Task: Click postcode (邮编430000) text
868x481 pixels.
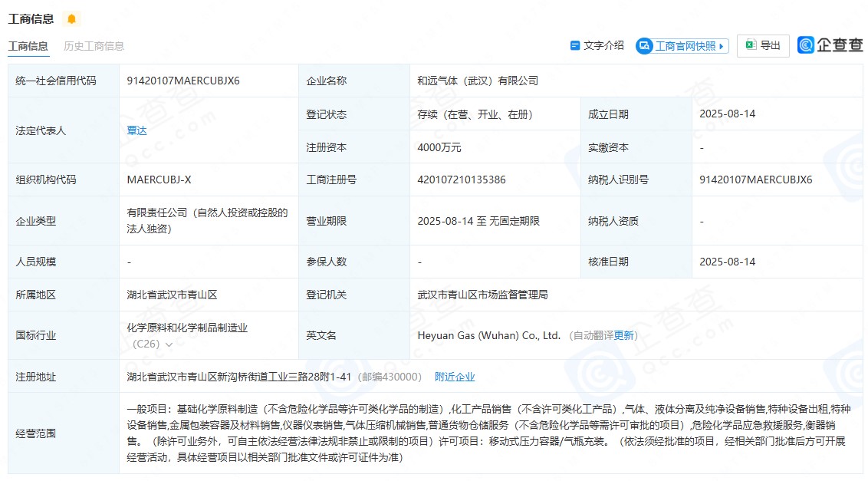Action: [x=390, y=377]
